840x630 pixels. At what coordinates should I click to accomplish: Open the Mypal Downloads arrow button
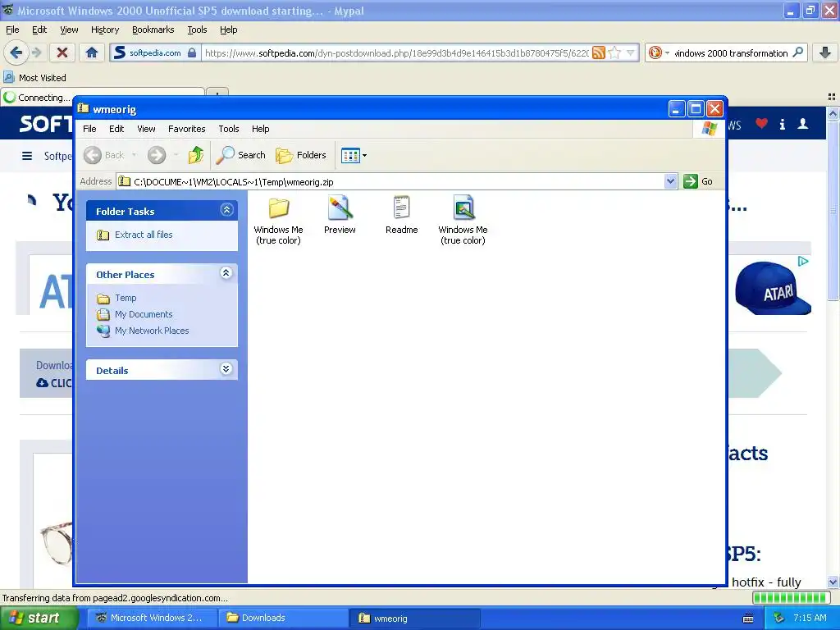click(x=825, y=52)
